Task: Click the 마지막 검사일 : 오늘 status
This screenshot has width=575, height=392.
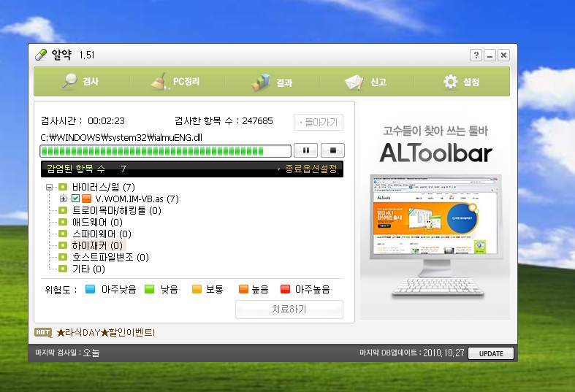Action: coord(67,353)
